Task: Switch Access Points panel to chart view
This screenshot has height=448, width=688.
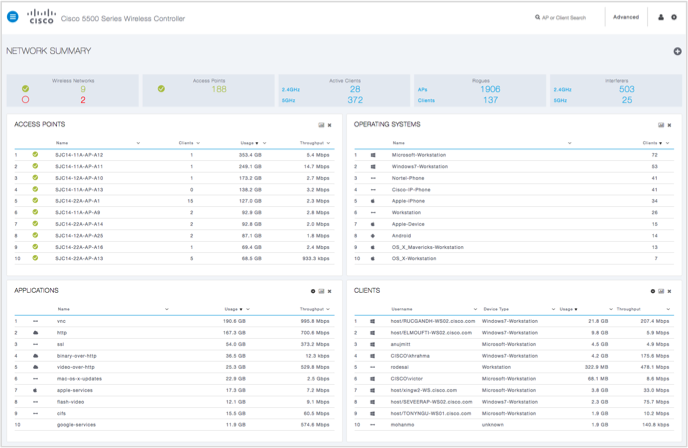Action: [x=321, y=125]
